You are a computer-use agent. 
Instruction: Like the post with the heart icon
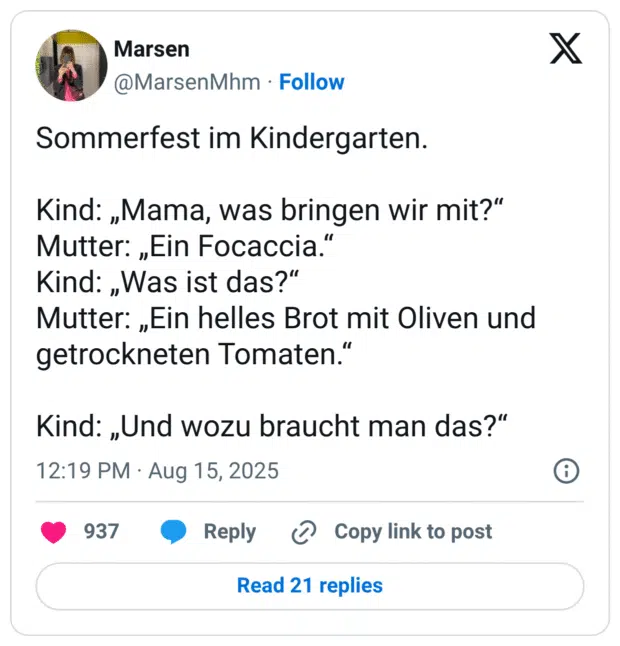54,532
